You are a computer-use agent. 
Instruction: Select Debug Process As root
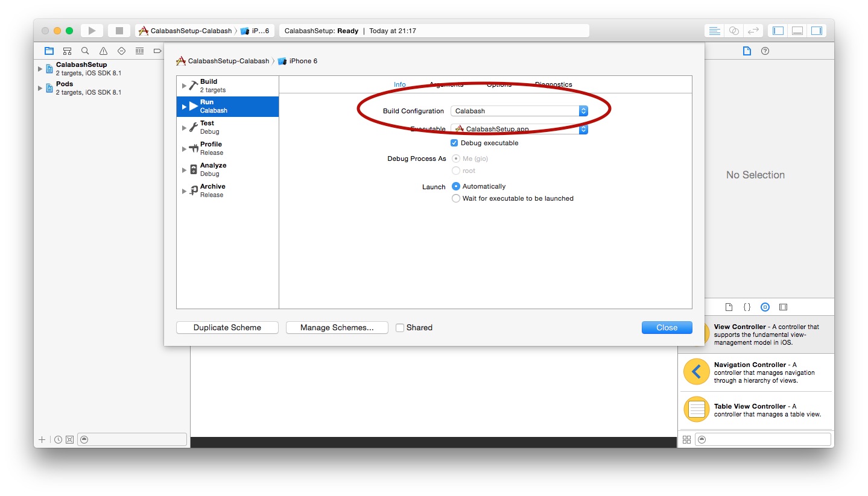(x=456, y=171)
